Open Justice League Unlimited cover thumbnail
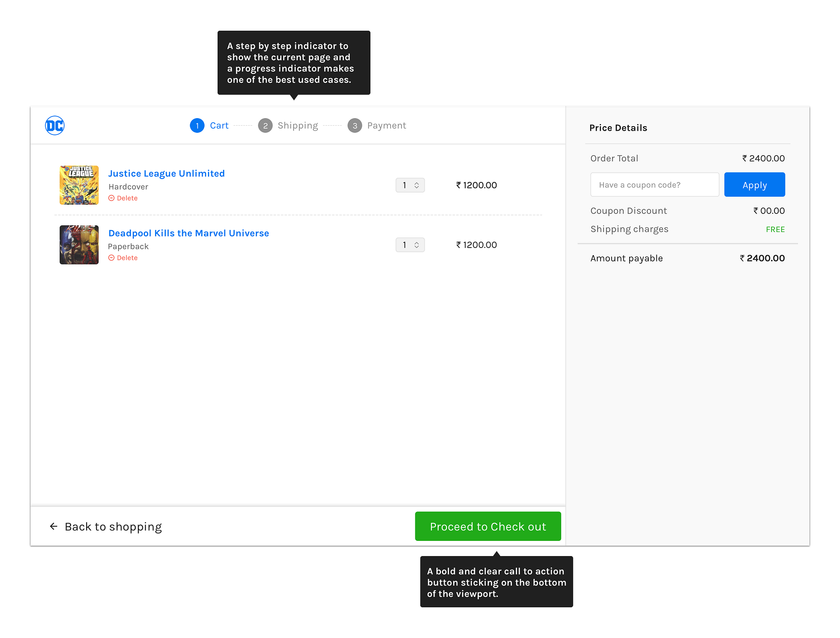This screenshot has width=840, height=638. pos(79,185)
